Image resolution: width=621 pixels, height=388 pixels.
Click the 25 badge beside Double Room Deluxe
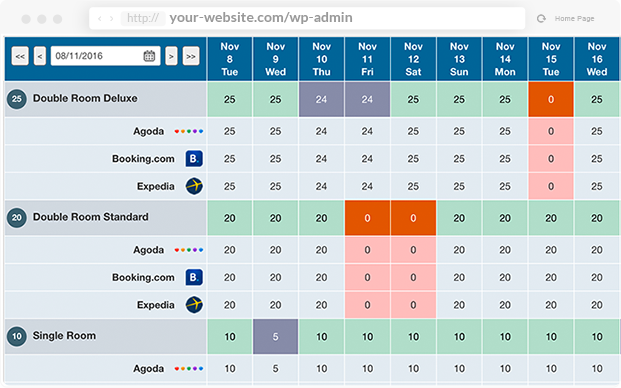pos(17,99)
